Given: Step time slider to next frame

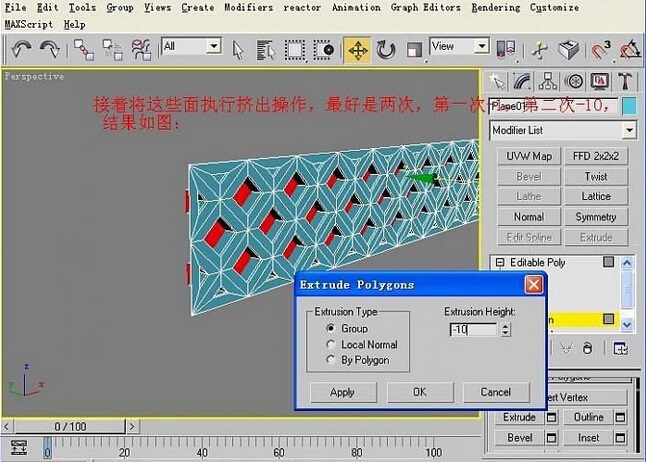Looking at the screenshot, I should click(132, 427).
